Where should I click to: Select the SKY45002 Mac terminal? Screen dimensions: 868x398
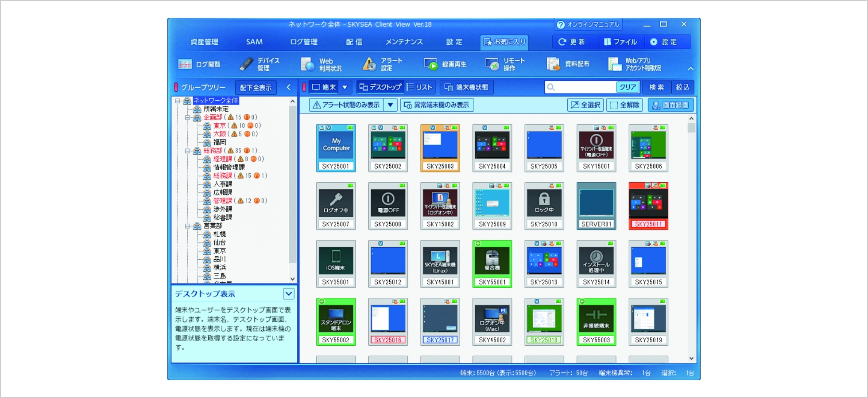click(492, 322)
